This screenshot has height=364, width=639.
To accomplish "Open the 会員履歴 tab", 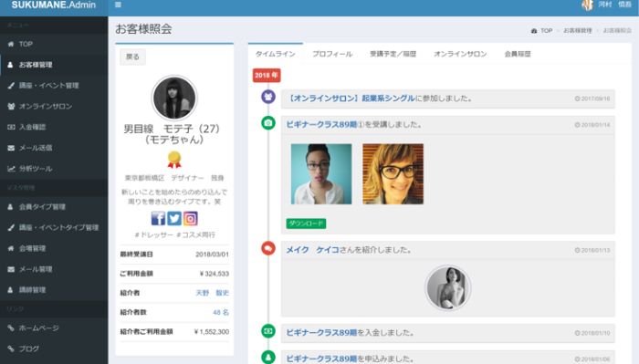I will pyautogui.click(x=518, y=54).
